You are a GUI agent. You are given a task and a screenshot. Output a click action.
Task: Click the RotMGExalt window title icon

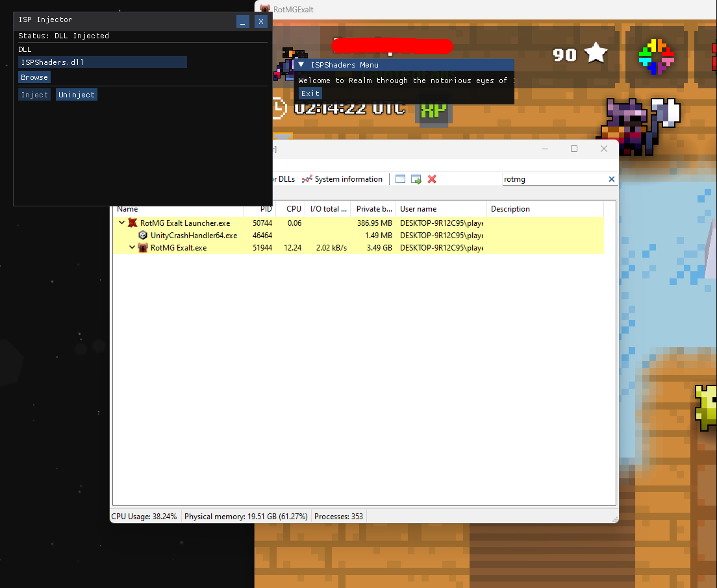click(265, 9)
